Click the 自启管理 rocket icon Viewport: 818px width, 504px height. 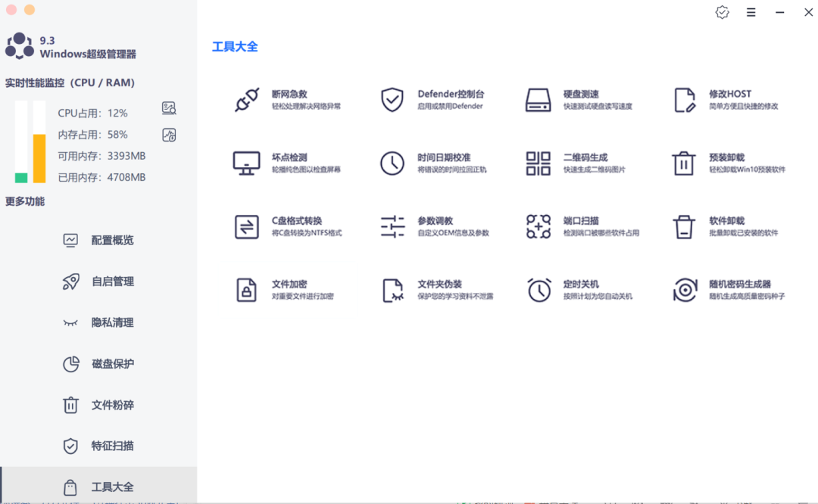[x=71, y=282]
